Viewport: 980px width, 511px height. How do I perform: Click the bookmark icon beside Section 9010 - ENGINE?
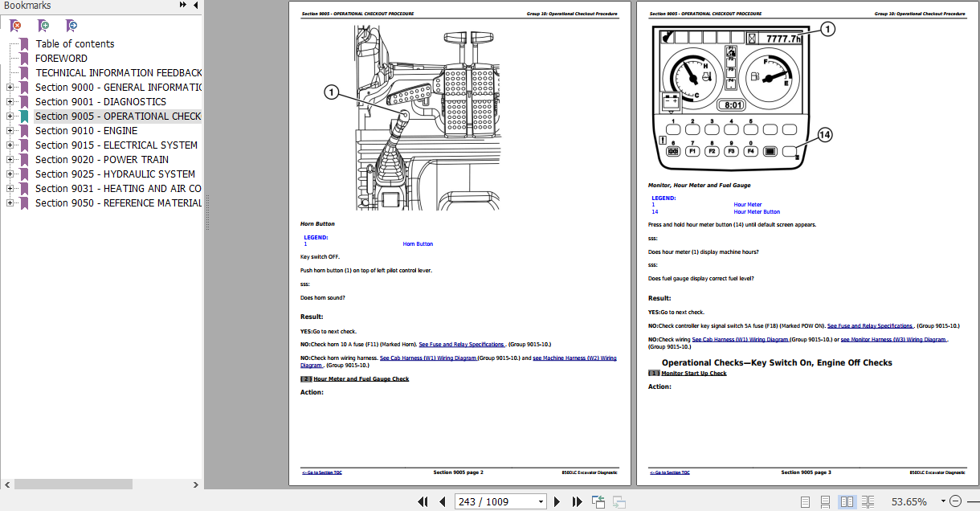click(24, 131)
